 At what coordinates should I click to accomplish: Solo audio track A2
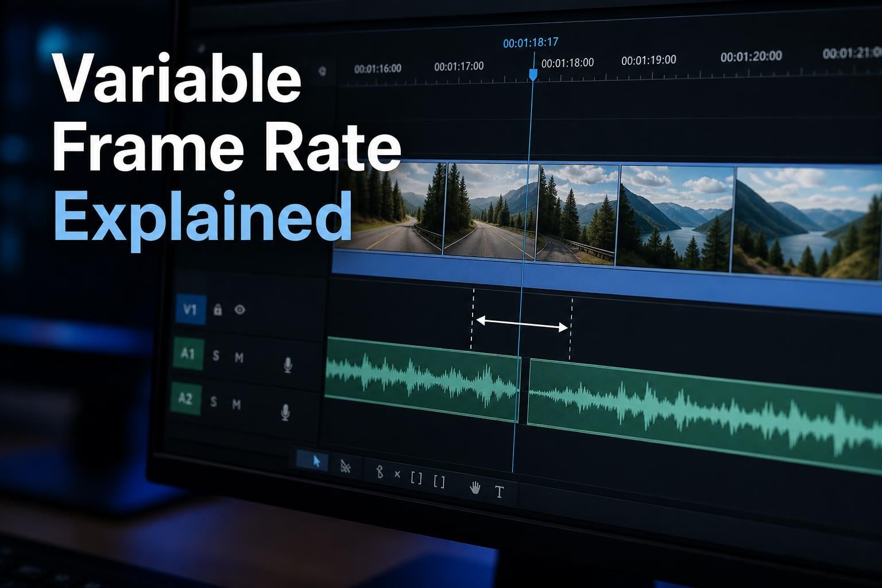tap(213, 401)
